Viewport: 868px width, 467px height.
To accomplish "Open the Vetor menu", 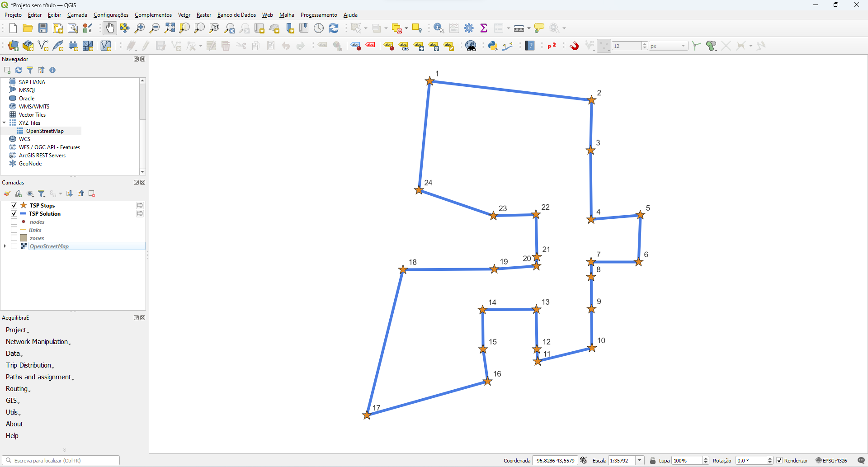I will 184,14.
